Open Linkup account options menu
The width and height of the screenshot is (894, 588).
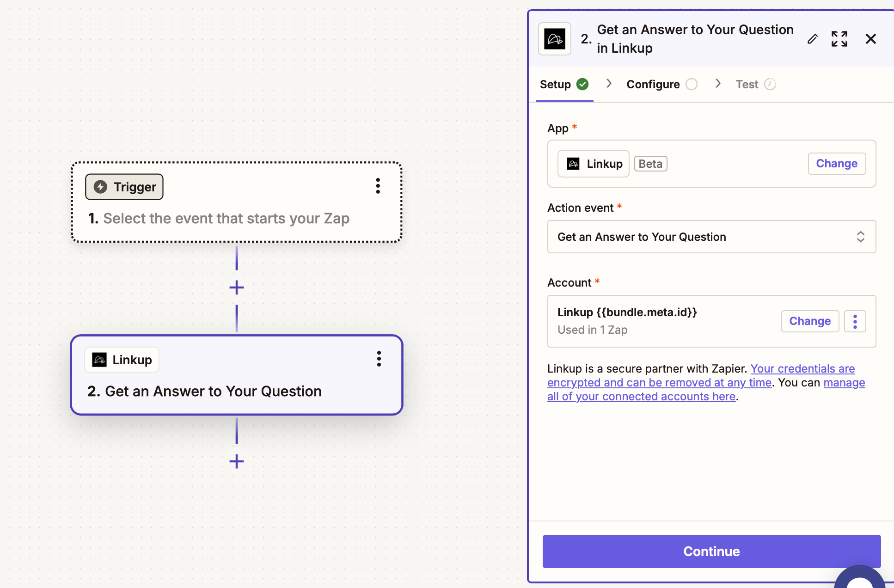point(855,321)
